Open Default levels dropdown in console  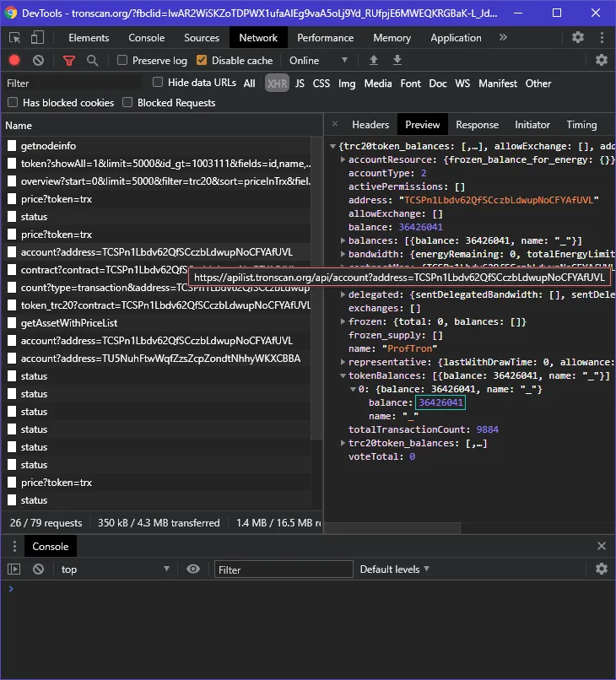pyautogui.click(x=394, y=569)
